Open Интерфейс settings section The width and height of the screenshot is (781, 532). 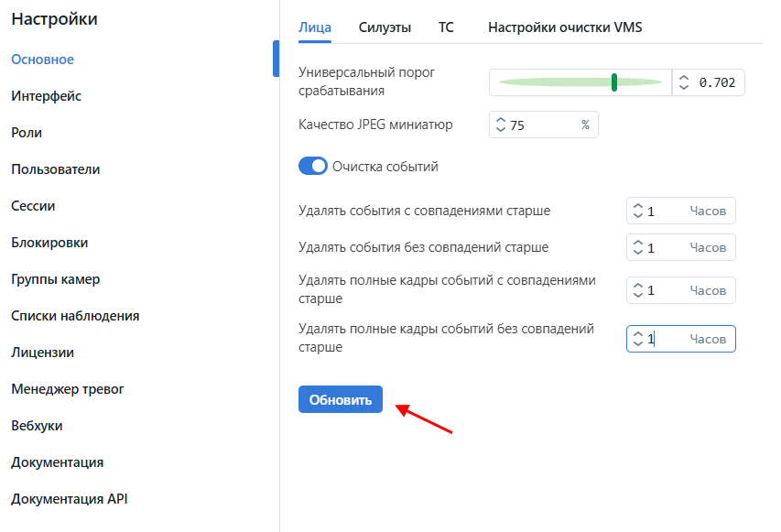[47, 96]
